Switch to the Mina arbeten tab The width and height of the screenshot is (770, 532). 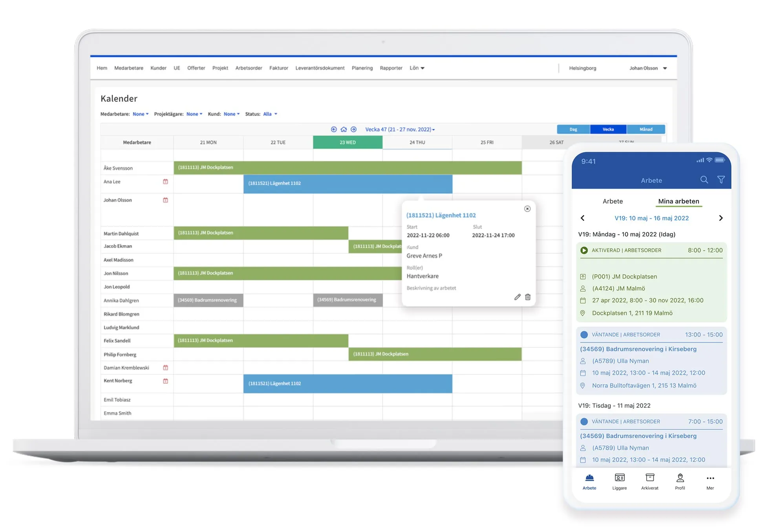(679, 201)
